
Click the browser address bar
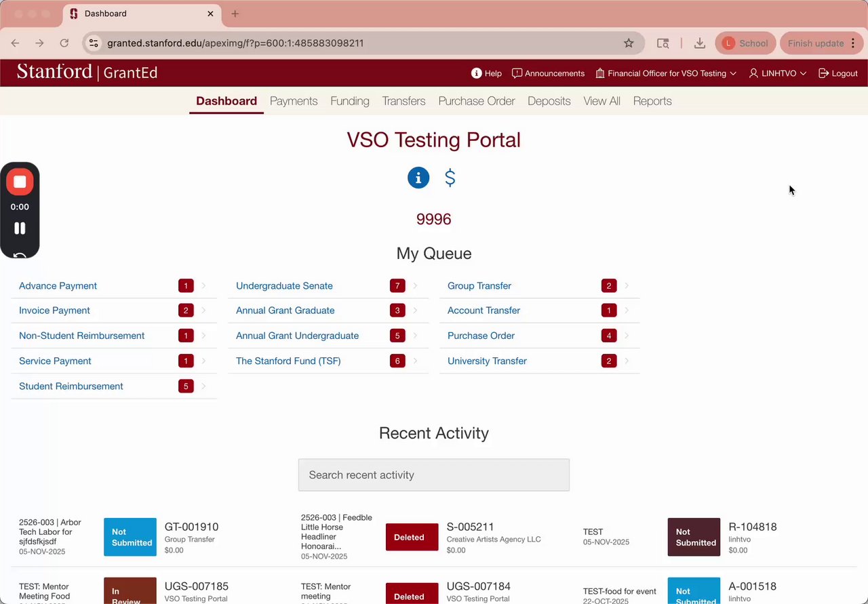point(362,43)
